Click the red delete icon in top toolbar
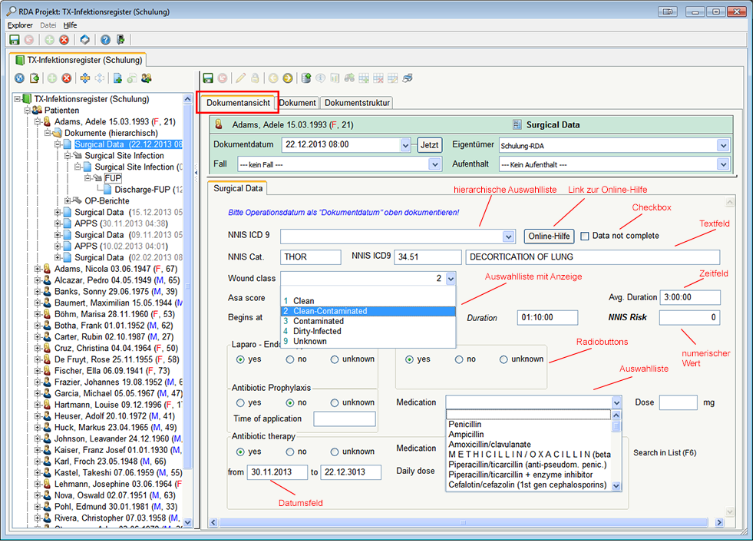Image resolution: width=756 pixels, height=546 pixels. (64, 39)
